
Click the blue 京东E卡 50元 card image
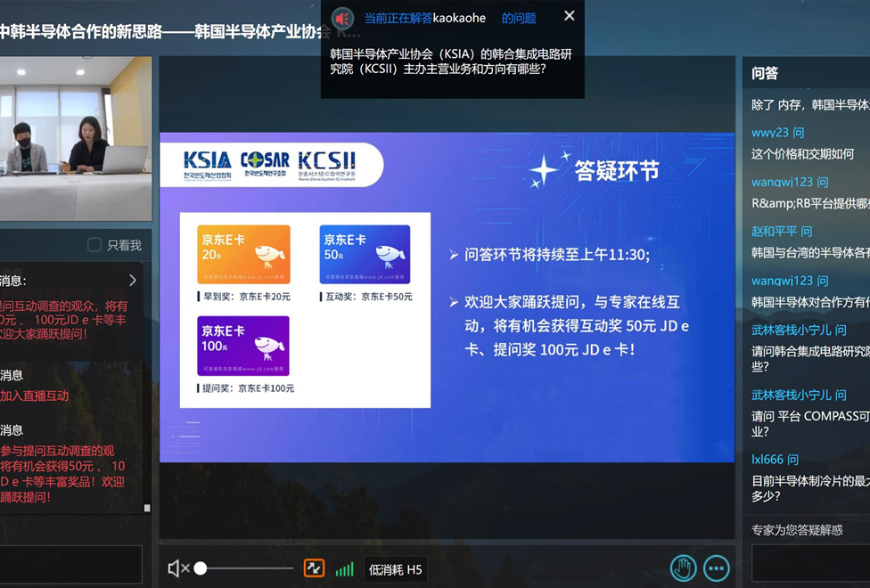tap(365, 254)
